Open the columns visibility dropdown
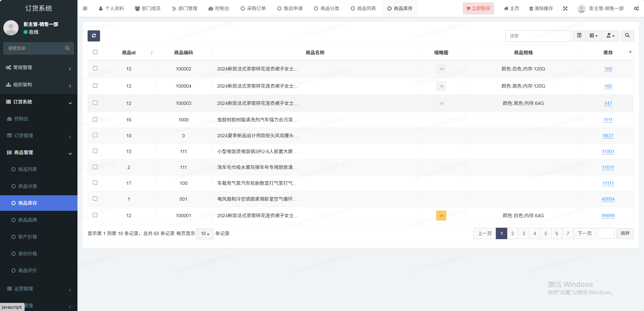 pyautogui.click(x=593, y=36)
